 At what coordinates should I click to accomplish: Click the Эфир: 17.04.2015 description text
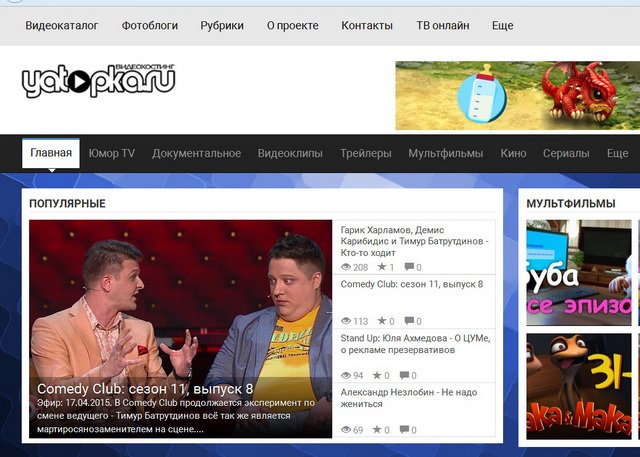tap(176, 416)
